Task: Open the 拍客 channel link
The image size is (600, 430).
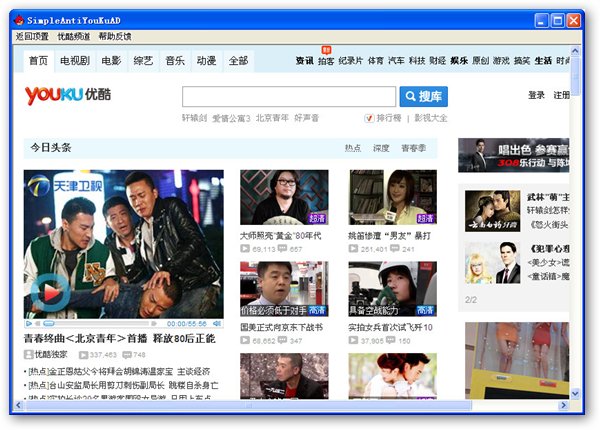Action: click(x=326, y=60)
